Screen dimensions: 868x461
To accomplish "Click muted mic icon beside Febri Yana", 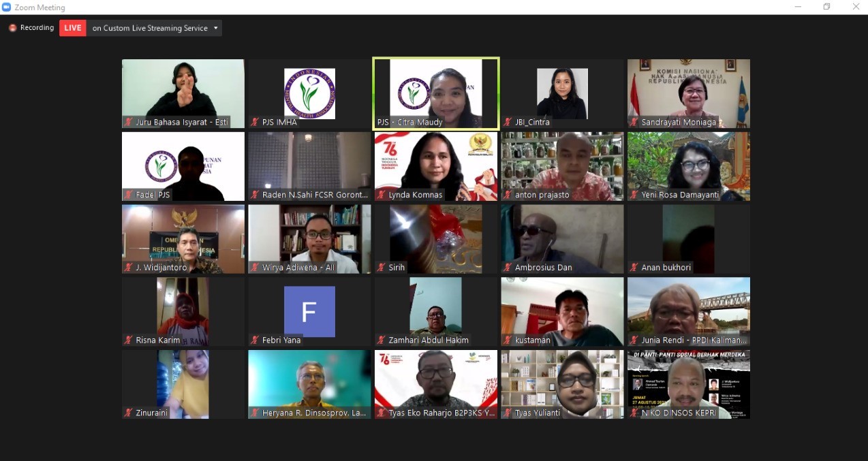I will 255,340.
